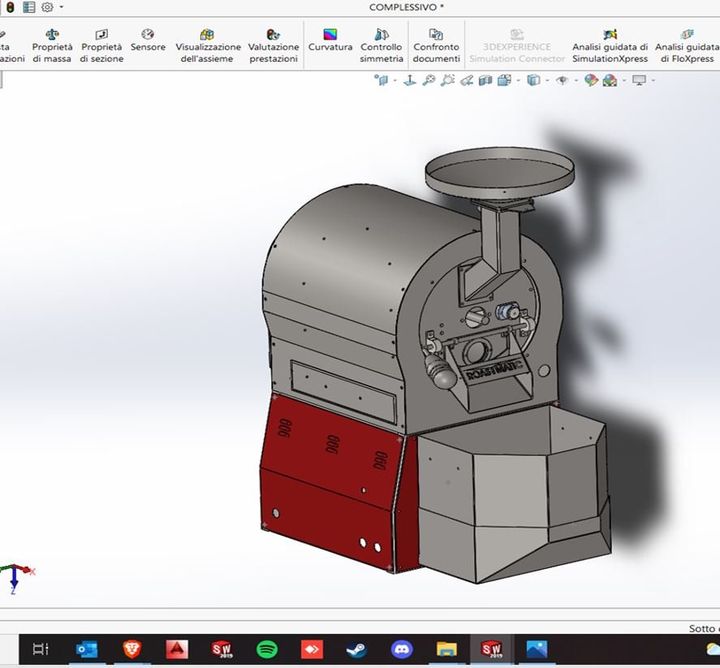Open File Explorer from taskbar

[x=447, y=649]
